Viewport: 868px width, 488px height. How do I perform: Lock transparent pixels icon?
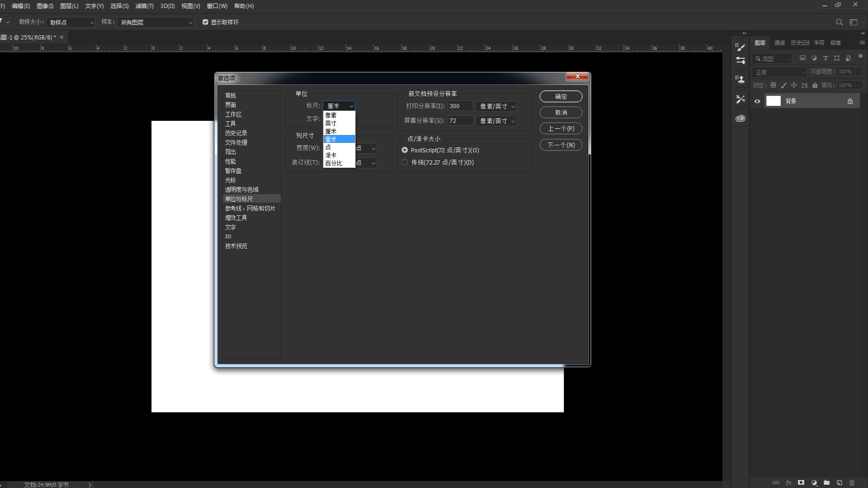pyautogui.click(x=773, y=85)
